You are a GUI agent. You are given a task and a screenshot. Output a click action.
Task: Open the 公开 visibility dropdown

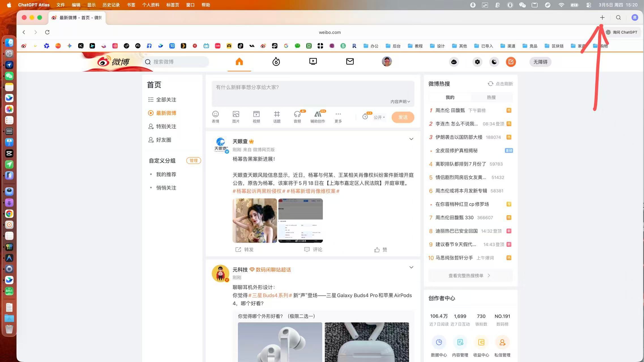pos(379,117)
